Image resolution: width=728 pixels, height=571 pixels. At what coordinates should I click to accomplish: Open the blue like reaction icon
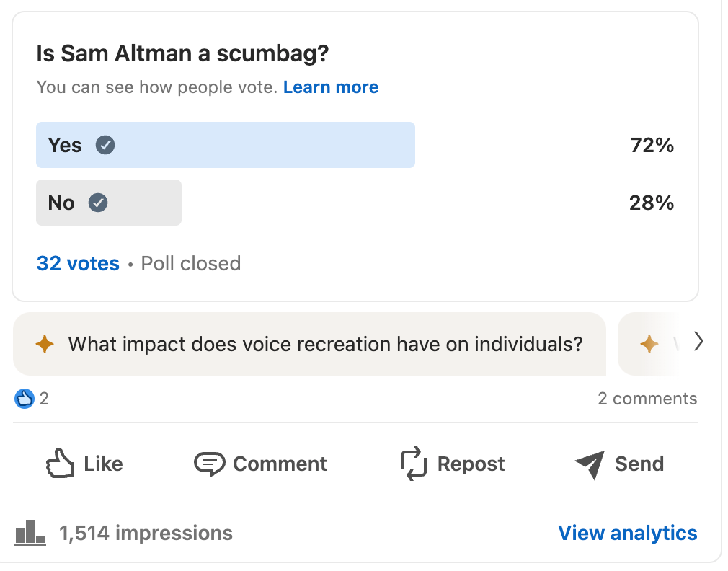pyautogui.click(x=25, y=399)
